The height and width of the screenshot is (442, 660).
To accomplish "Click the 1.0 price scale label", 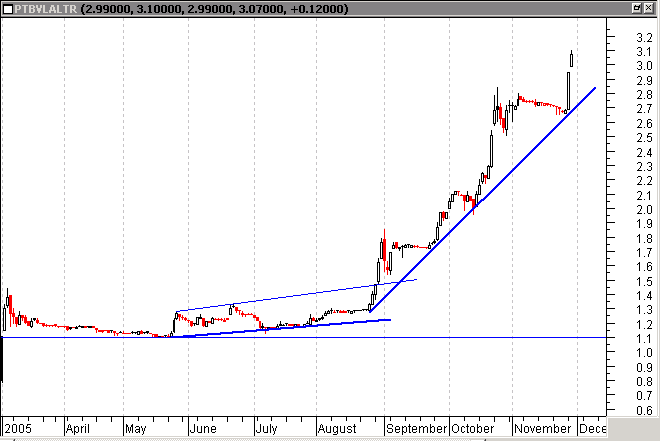I will [x=644, y=353].
